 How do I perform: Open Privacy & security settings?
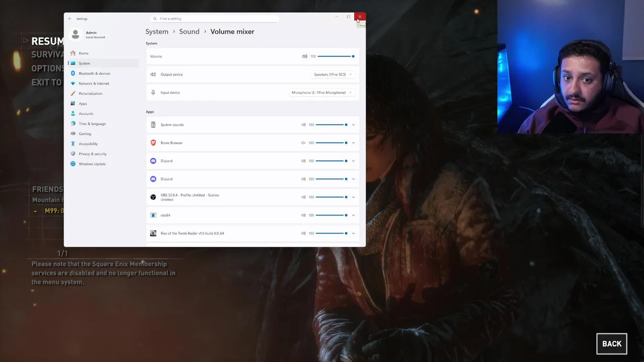(x=103, y=154)
